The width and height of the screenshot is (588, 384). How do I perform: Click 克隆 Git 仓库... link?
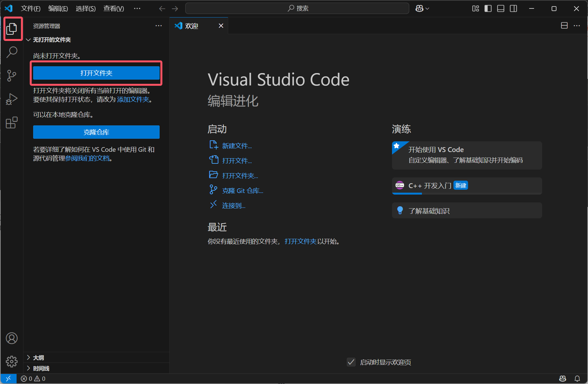pyautogui.click(x=243, y=191)
